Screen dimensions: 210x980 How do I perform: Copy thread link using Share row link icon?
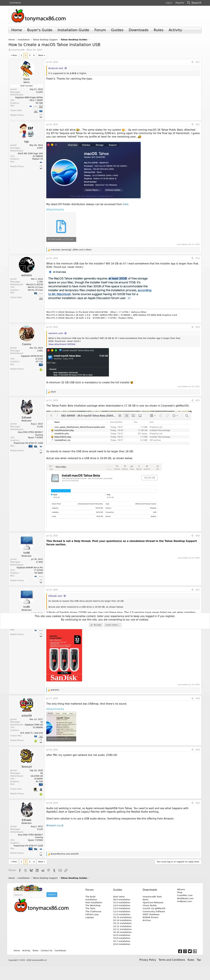click(66, 870)
